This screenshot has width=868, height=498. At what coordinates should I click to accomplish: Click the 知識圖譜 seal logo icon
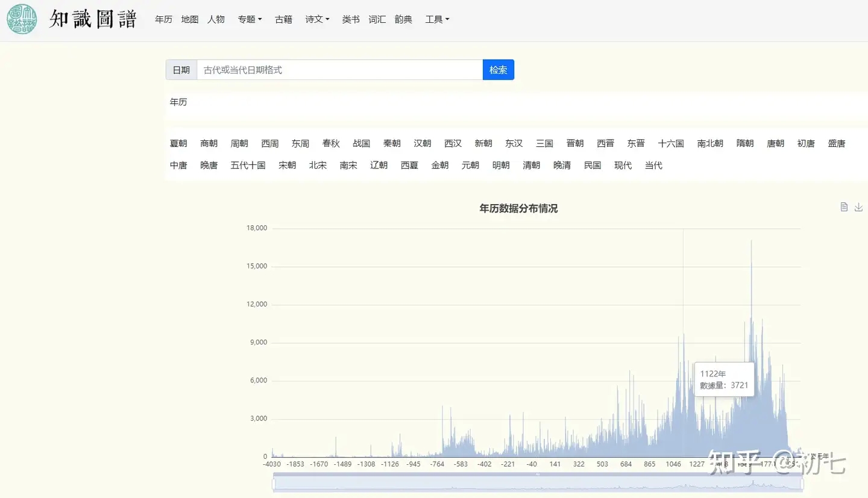(x=22, y=19)
